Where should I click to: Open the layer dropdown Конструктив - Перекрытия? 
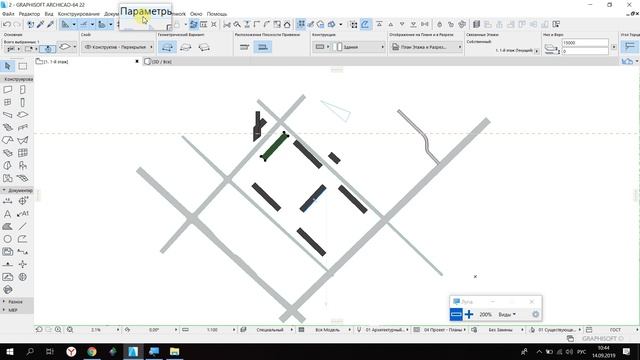pos(118,47)
